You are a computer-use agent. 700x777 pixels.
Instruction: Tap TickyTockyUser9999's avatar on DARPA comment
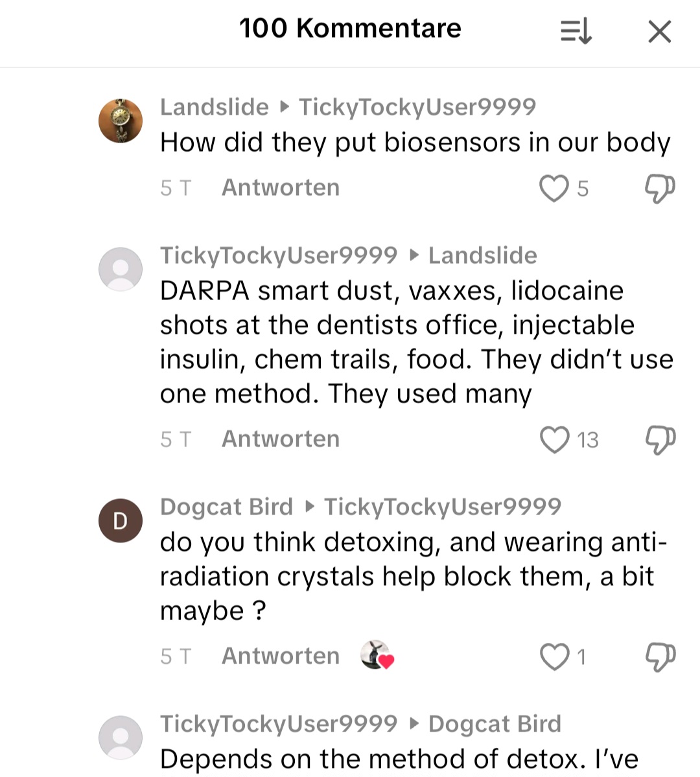(x=121, y=269)
